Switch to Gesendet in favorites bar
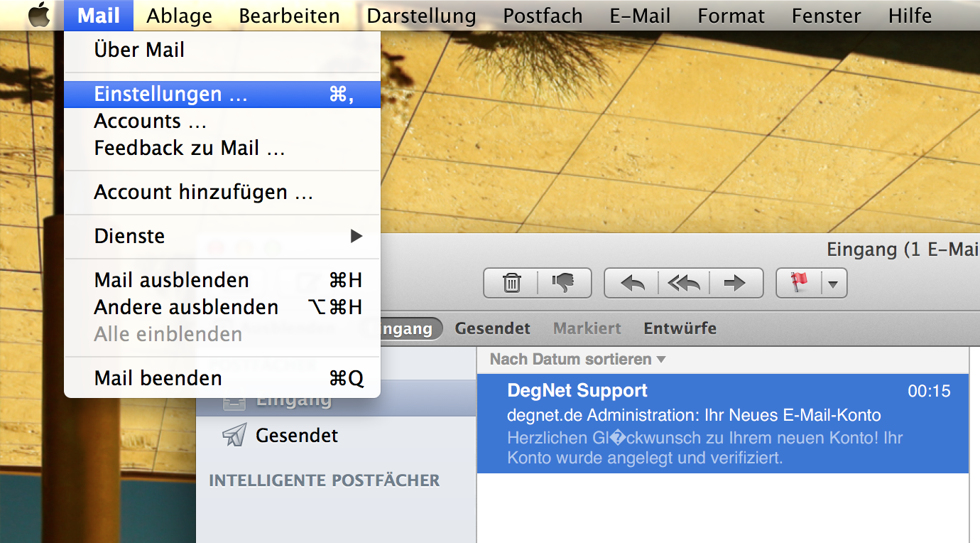The height and width of the screenshot is (543, 980). click(x=493, y=328)
